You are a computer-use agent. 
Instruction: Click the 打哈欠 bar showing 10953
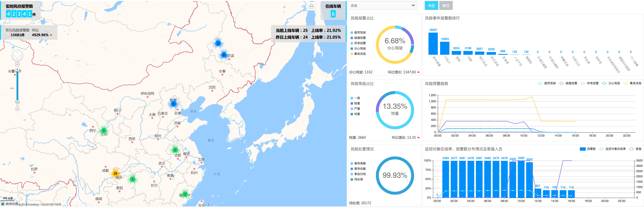coord(445,48)
